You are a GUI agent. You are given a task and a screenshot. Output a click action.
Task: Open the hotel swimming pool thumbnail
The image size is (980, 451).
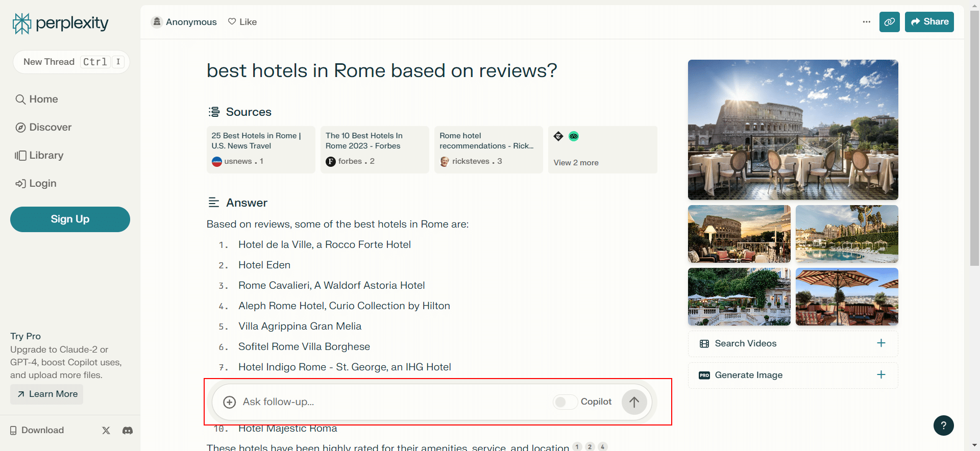pyautogui.click(x=847, y=234)
